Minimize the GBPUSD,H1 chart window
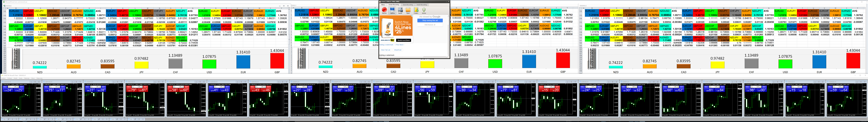The height and width of the screenshot is (122, 868). click(x=72, y=82)
